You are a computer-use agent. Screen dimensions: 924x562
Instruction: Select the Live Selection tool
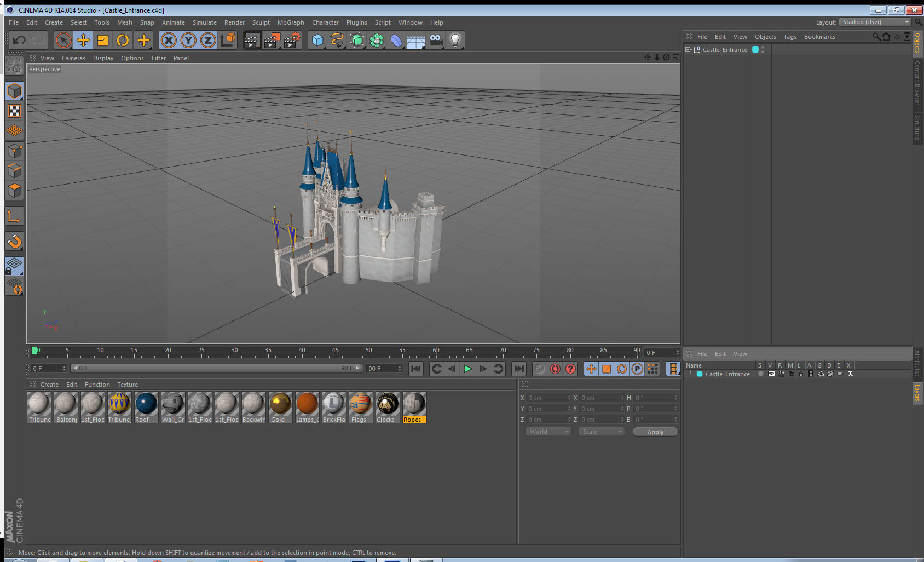point(63,40)
